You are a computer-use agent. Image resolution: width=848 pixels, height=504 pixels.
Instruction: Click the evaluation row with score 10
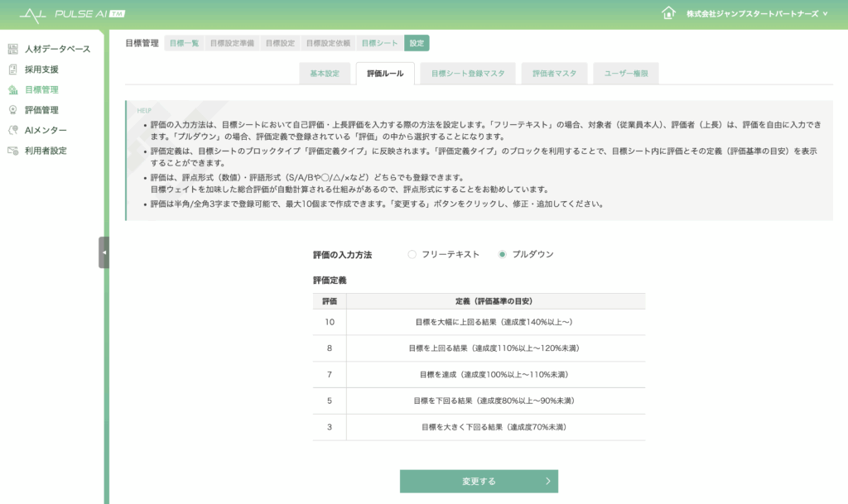479,322
